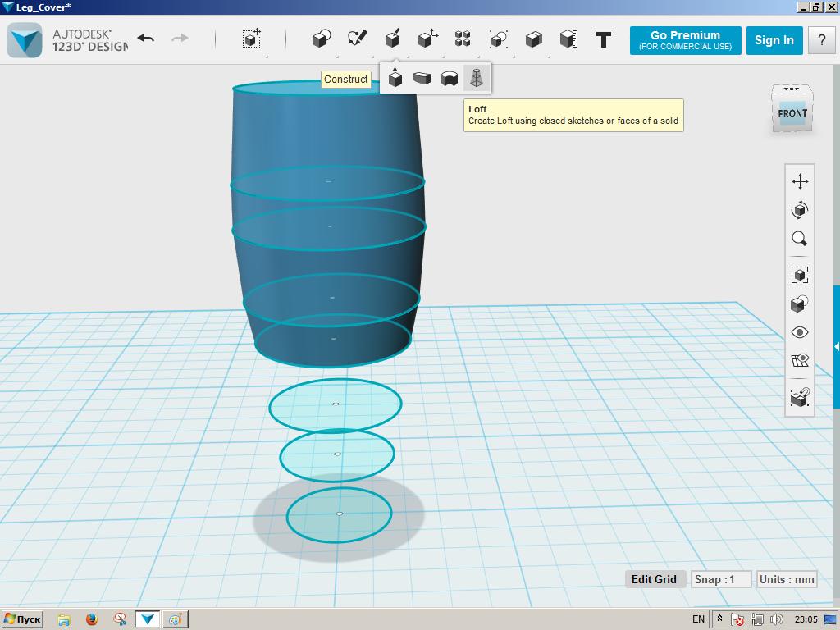
Task: Toggle object visibility with the eye icon
Action: (x=800, y=332)
